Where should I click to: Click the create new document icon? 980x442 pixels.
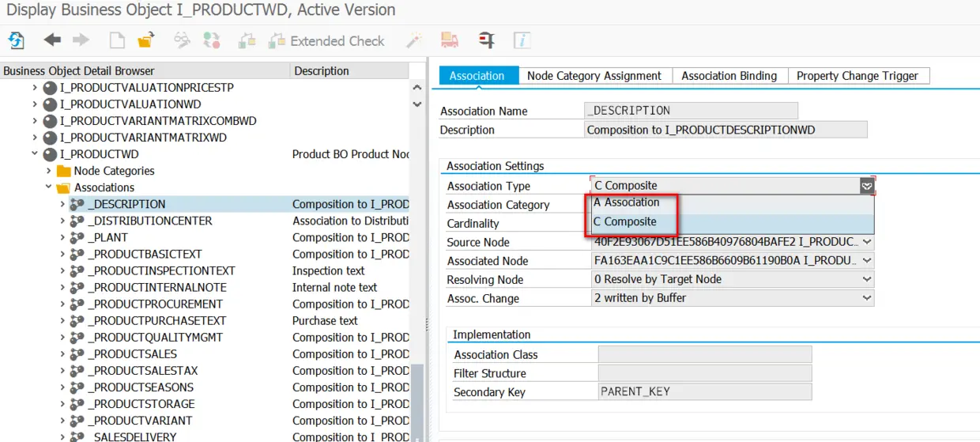coord(117,40)
